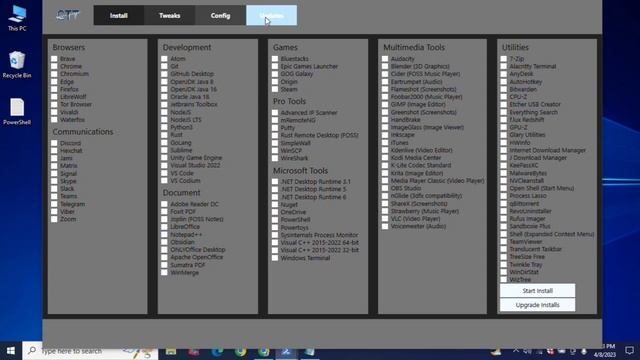Open the Windows Start menu
This screenshot has height=360, width=640.
coord(11,351)
